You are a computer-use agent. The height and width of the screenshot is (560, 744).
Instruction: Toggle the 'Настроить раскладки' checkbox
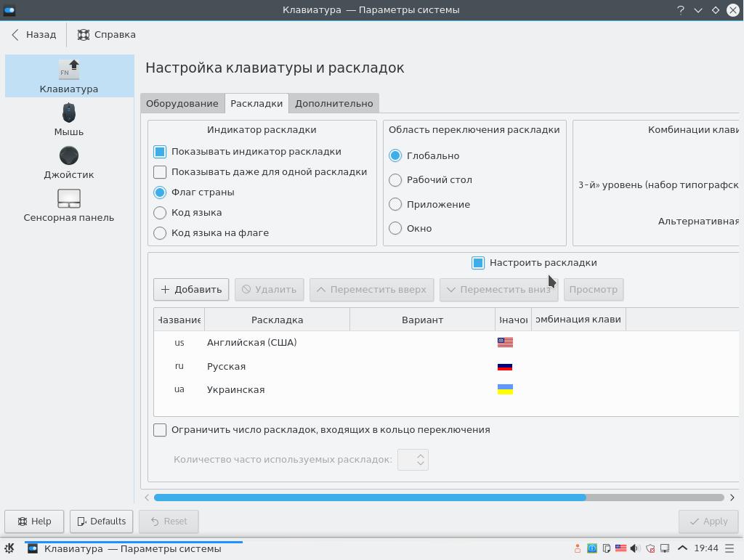478,263
